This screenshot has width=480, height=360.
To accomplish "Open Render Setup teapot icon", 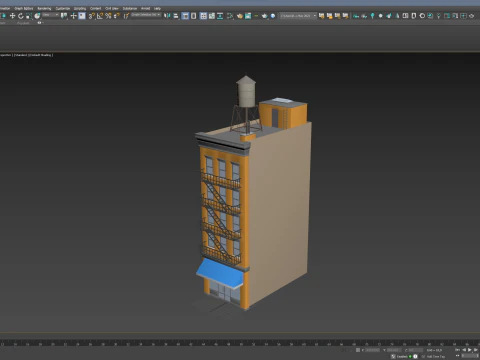I will [x=240, y=16].
